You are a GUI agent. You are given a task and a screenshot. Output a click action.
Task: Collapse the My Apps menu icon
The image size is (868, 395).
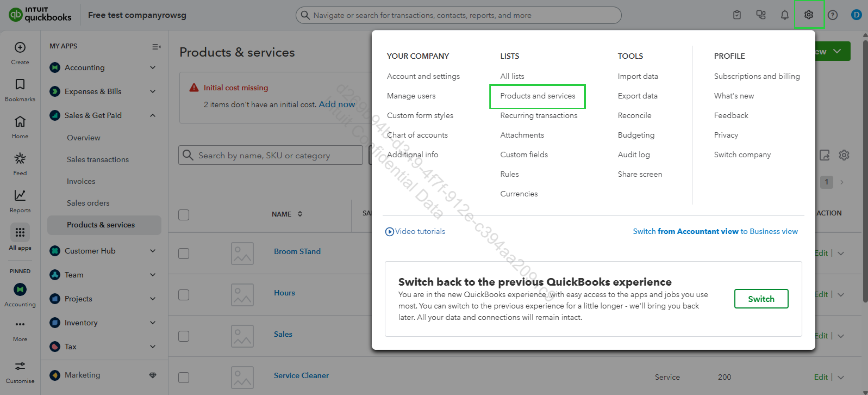point(156,47)
